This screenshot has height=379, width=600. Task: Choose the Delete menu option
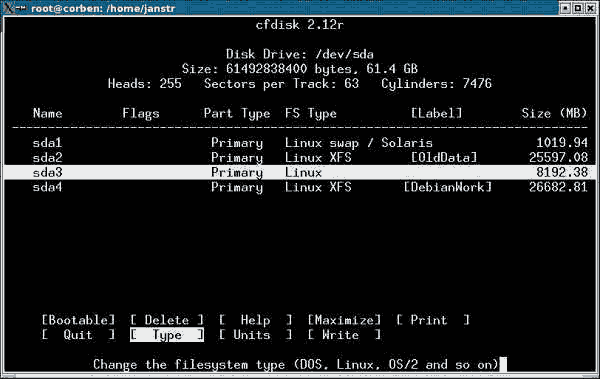pos(167,320)
